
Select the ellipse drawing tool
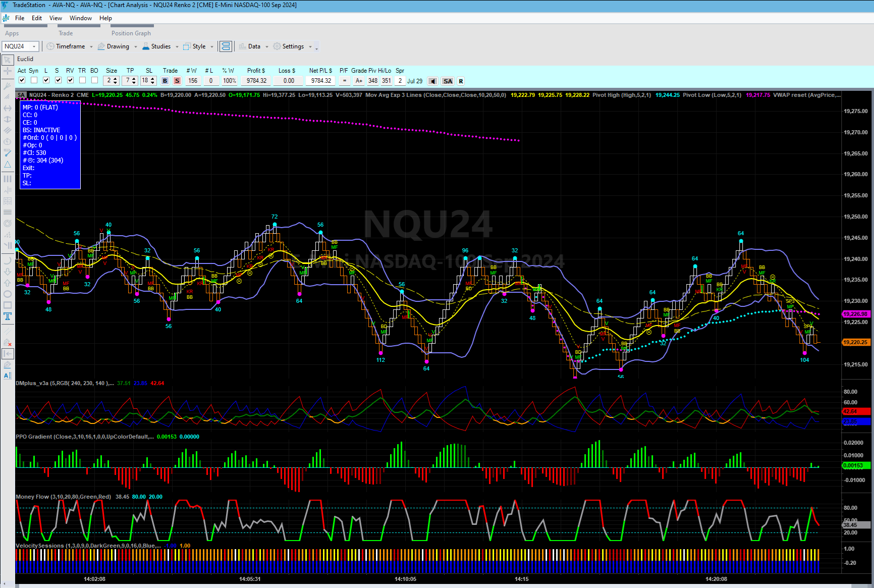pyautogui.click(x=8, y=294)
